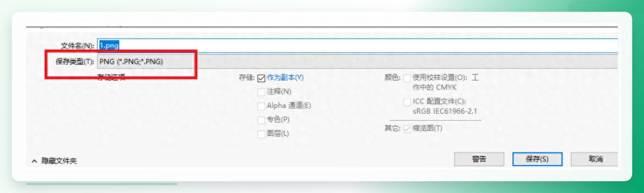Click the file name field containing 1.png

pos(357,45)
